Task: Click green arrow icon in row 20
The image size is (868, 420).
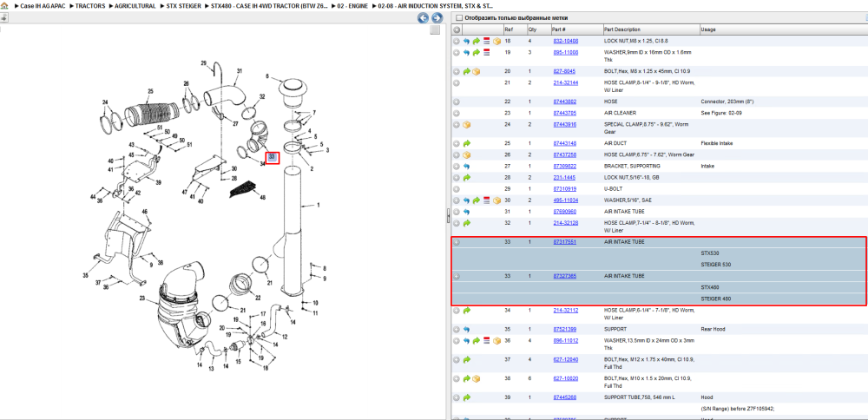Action: [466, 71]
